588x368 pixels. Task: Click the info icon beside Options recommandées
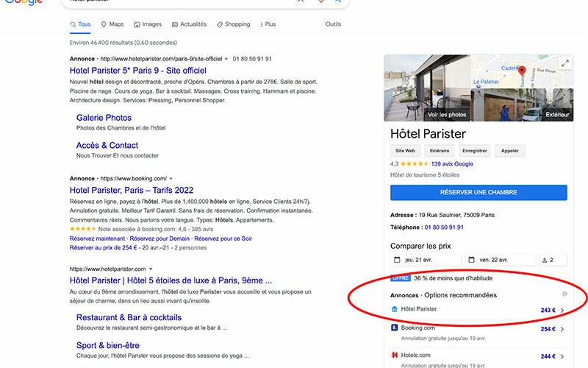pos(564,294)
